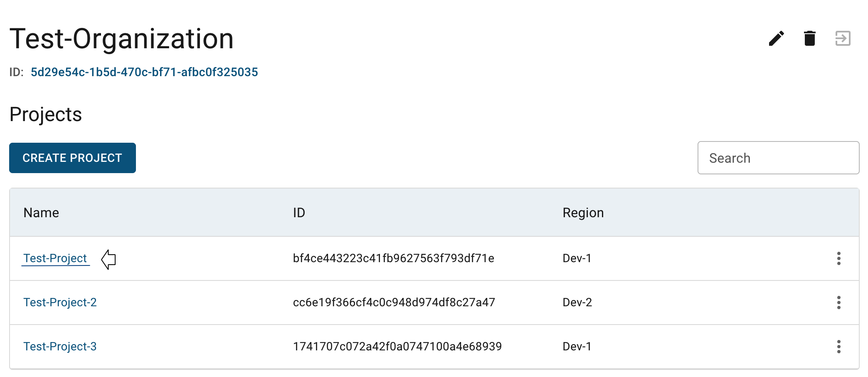Click the Search input field
The height and width of the screenshot is (377, 868).
(778, 158)
